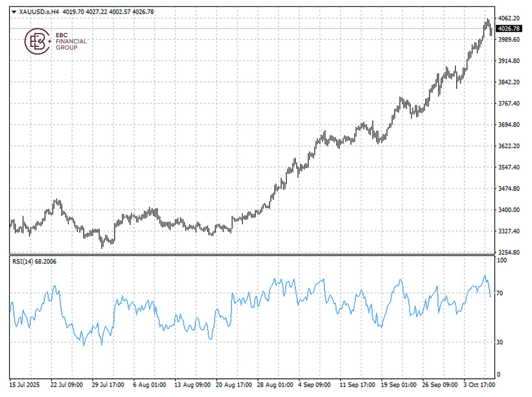Click the 3400.00 price axis label
Viewport: 532px width, 397px height.
coord(509,210)
